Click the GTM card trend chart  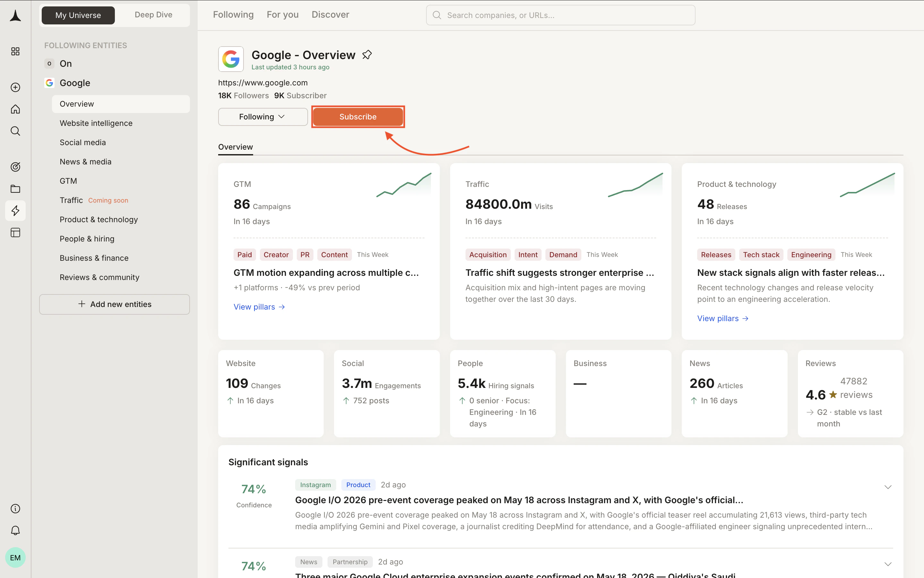tap(404, 185)
